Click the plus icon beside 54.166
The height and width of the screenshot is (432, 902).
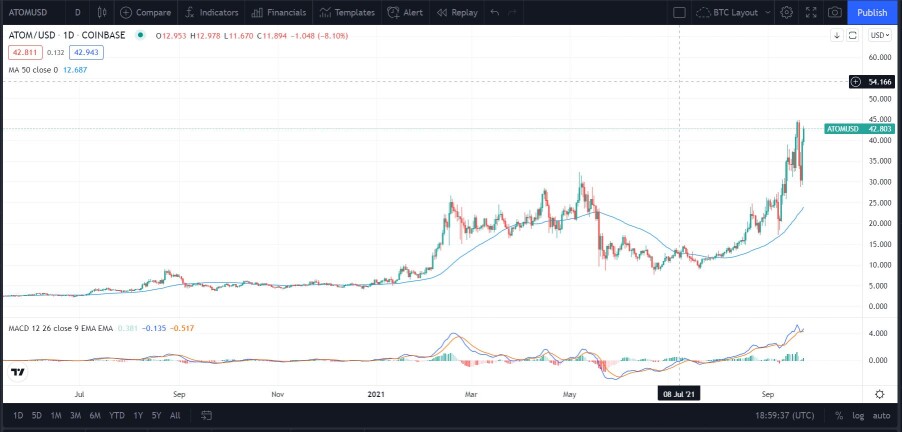(x=856, y=82)
